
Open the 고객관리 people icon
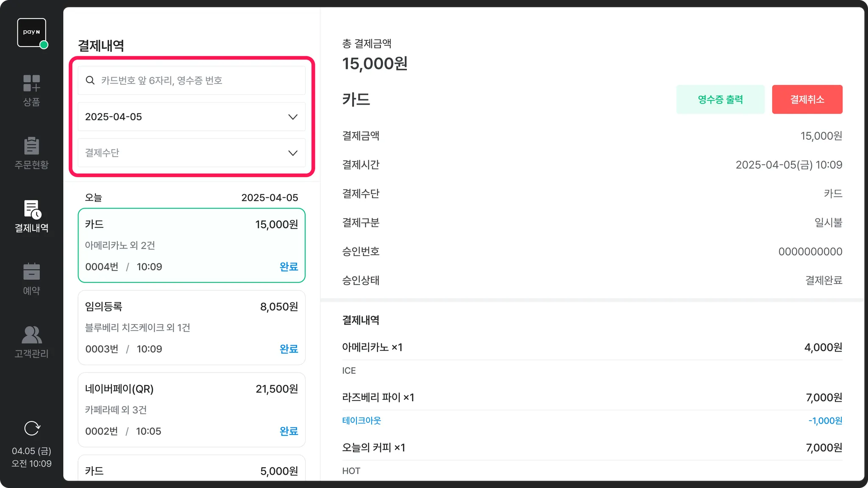[x=32, y=335]
